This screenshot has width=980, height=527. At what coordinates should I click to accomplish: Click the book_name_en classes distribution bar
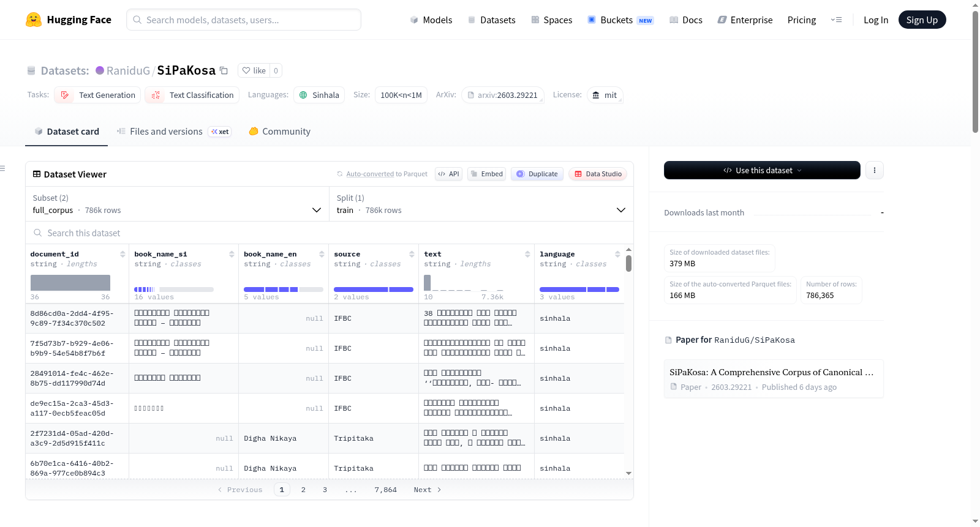coord(284,290)
